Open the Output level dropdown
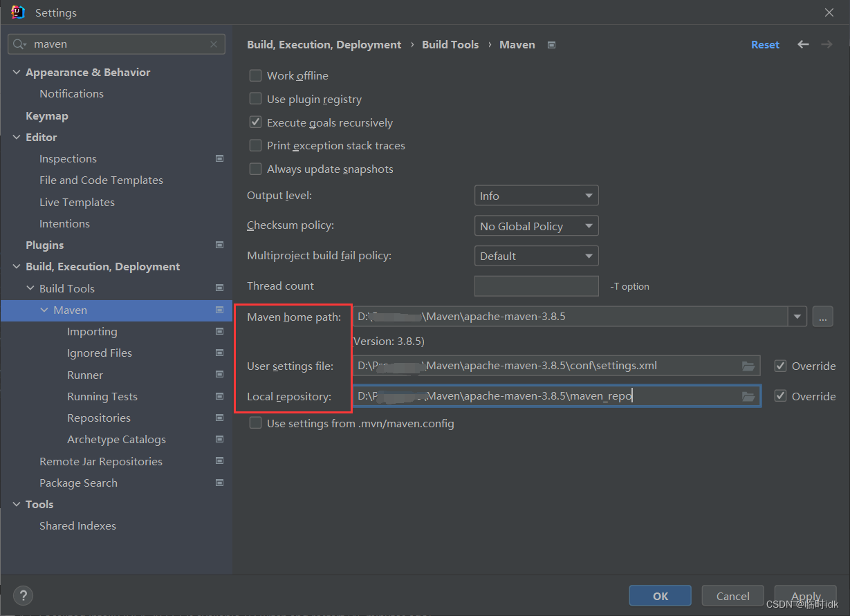Image resolution: width=850 pixels, height=616 pixels. tap(536, 196)
